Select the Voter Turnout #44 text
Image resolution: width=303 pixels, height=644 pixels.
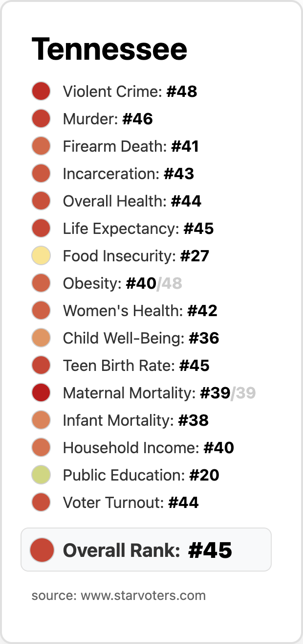pyautogui.click(x=130, y=503)
